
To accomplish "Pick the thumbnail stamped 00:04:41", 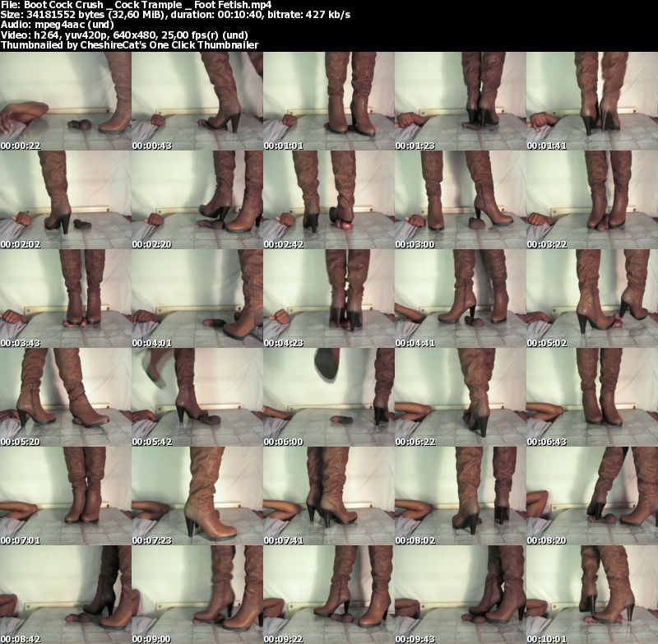I will [461, 299].
